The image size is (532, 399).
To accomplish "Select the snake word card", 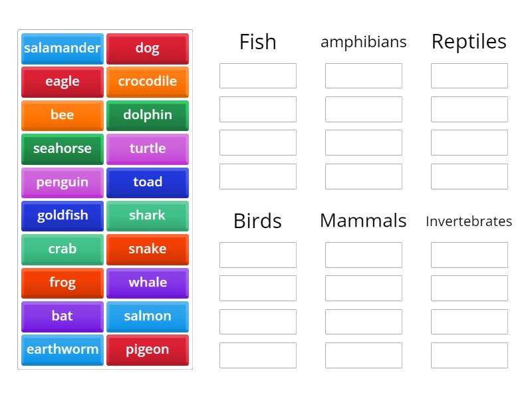I will (x=148, y=249).
